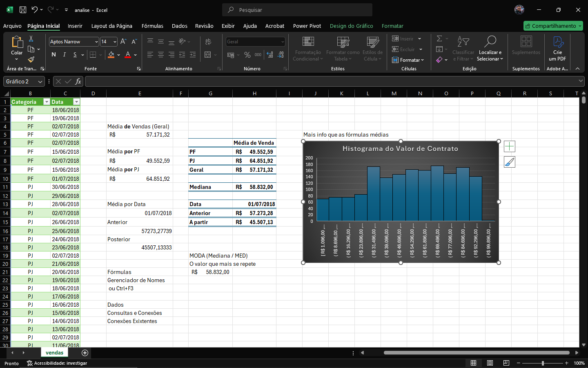Open the Power Pivot tab
The height and width of the screenshot is (368, 588).
point(307,26)
